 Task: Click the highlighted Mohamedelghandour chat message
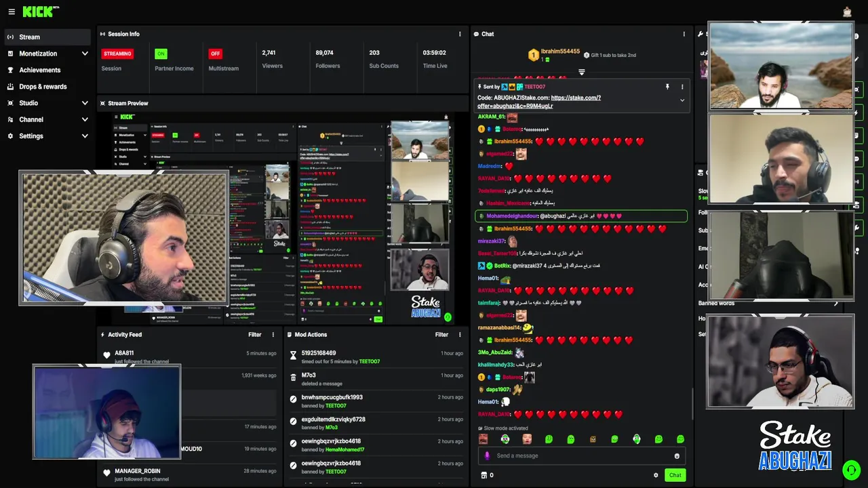581,216
